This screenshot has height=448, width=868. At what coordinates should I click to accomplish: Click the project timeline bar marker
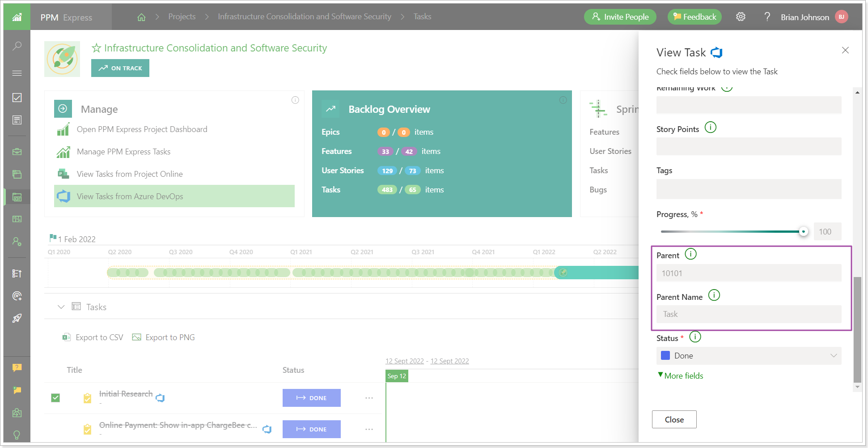[563, 273]
